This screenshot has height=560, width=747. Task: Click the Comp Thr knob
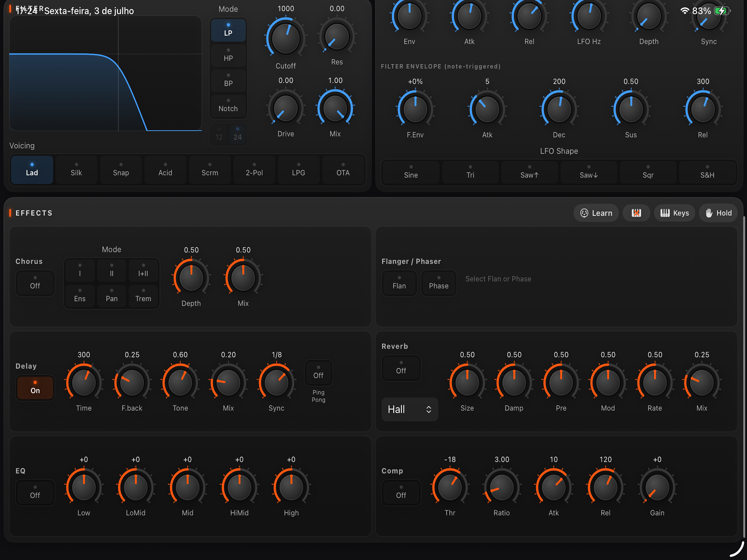pos(450,487)
